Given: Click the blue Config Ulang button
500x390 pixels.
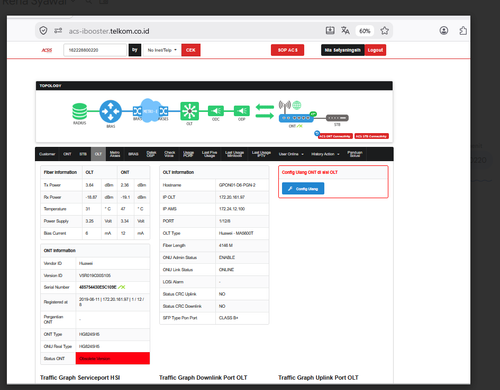Looking at the screenshot, I should click(x=303, y=189).
